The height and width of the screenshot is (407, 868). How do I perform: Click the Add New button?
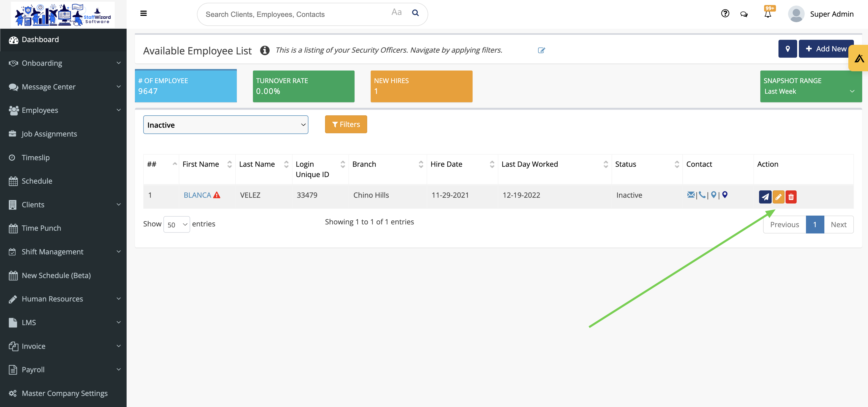[826, 49]
